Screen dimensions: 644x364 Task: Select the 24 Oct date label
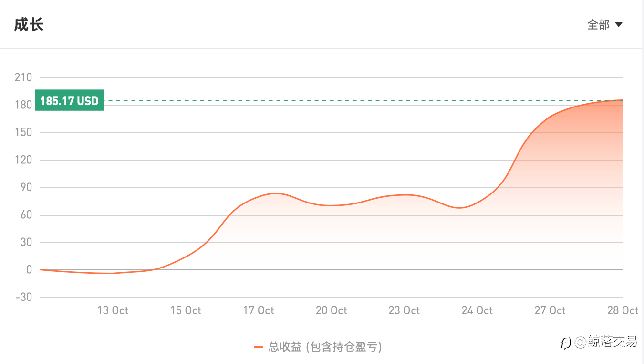click(x=477, y=310)
